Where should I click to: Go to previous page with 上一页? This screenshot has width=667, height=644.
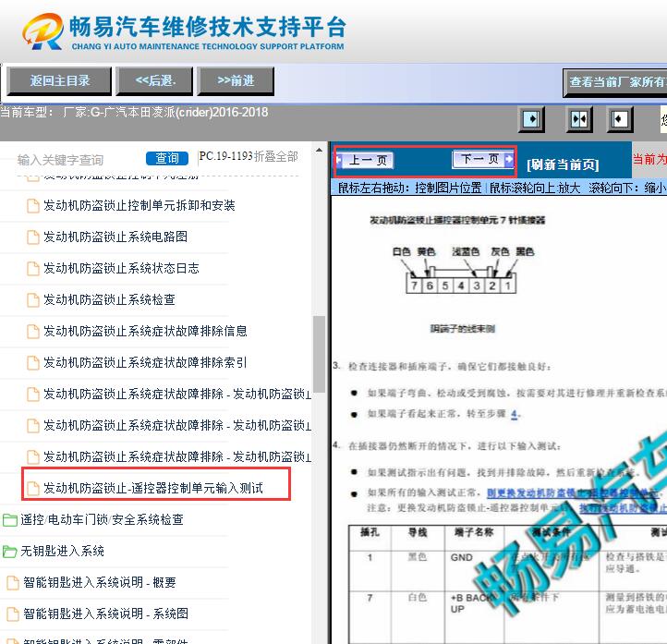click(365, 161)
